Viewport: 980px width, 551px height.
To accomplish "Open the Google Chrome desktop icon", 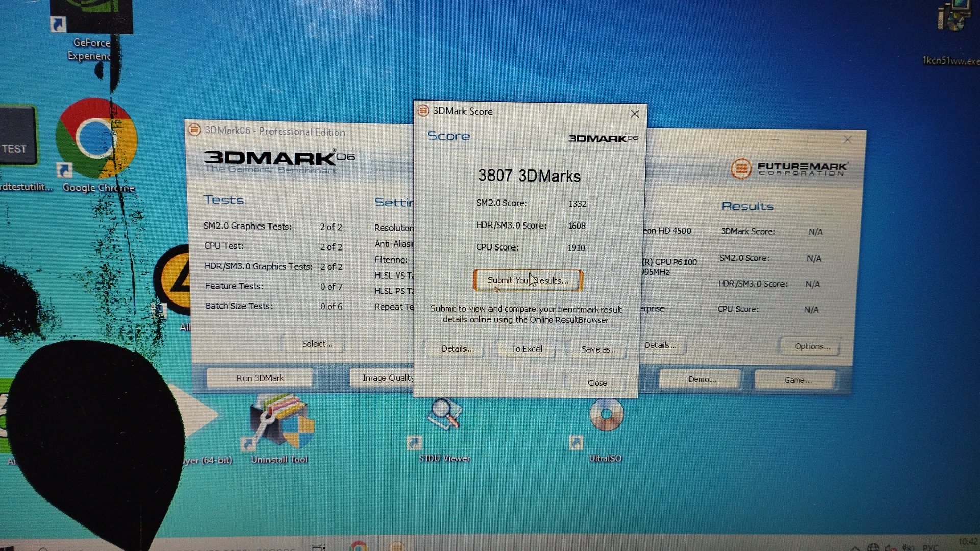I will (x=96, y=139).
